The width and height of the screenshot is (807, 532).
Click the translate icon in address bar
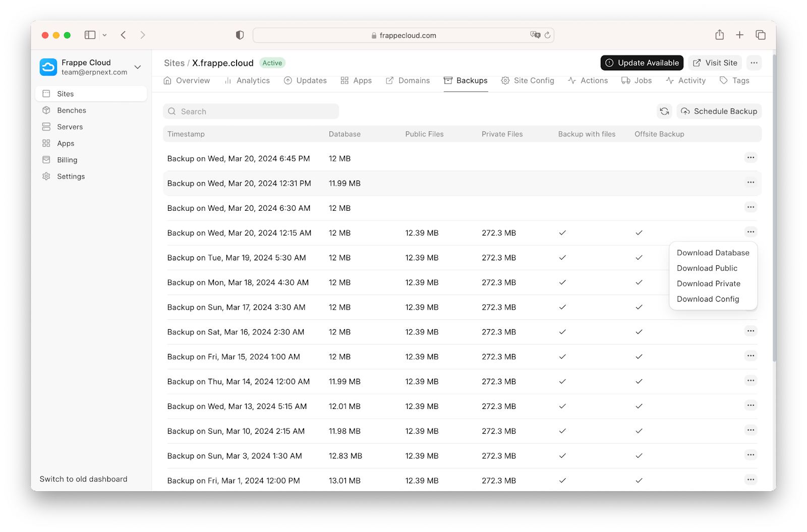535,35
